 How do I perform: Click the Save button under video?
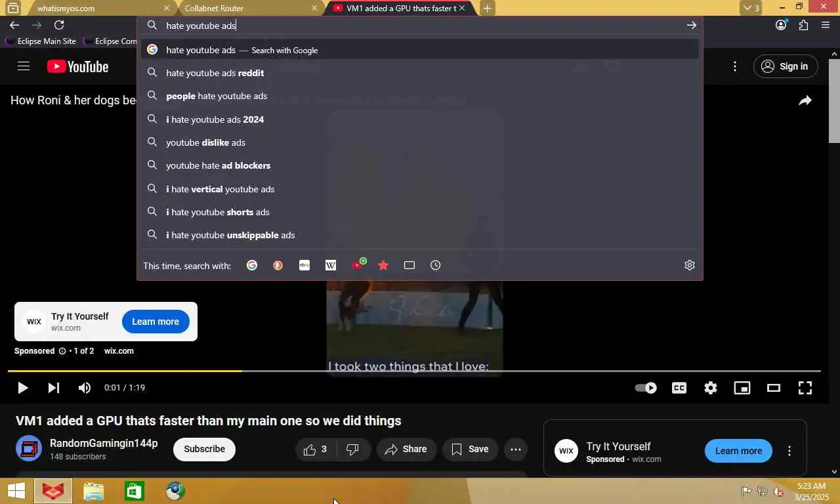click(x=471, y=450)
